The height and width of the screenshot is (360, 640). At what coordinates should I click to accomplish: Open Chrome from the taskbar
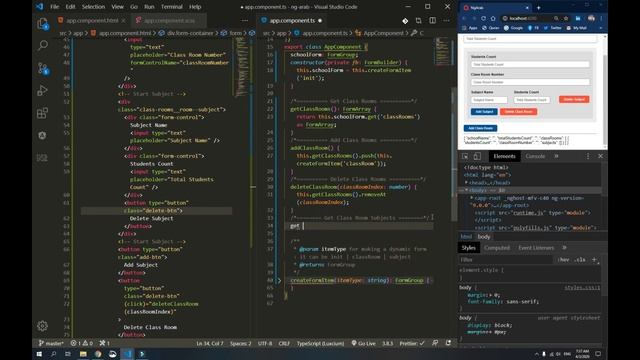[98, 354]
